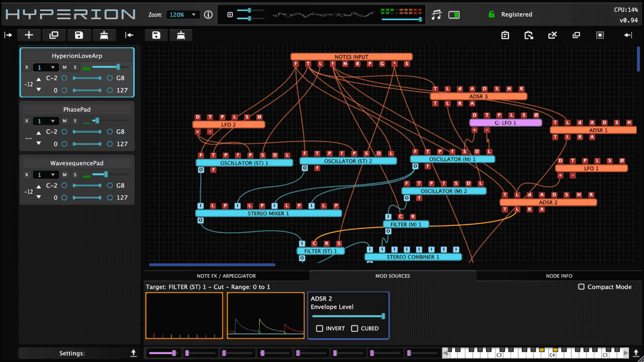Enable CUBED on the ADSR 2 mod source
Viewport: 644px width, 362px height.
355,328
